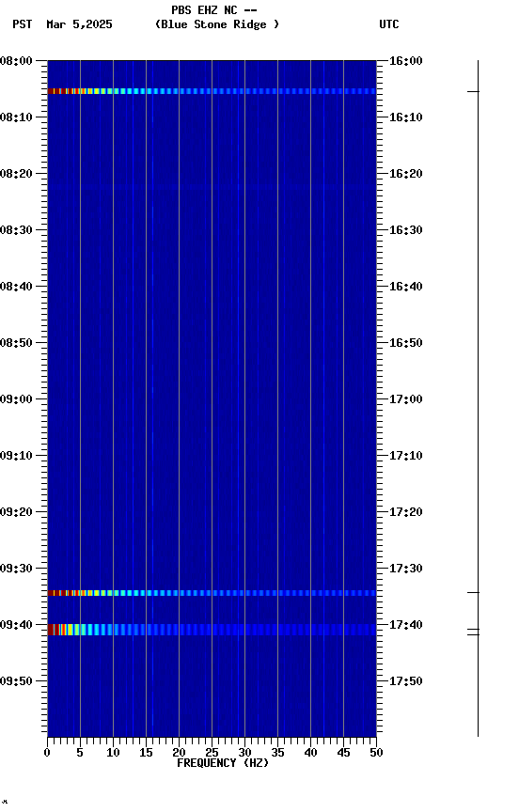Click the 17:40 UTC time label

(406, 625)
